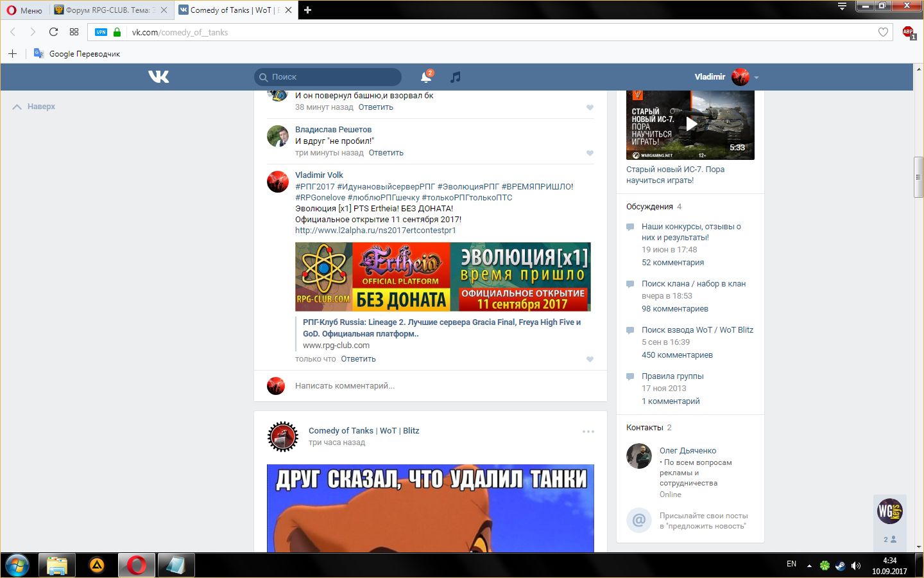Open the tab menu icon in title bar
Viewport: 924px width, 578px height.
pos(842,6)
